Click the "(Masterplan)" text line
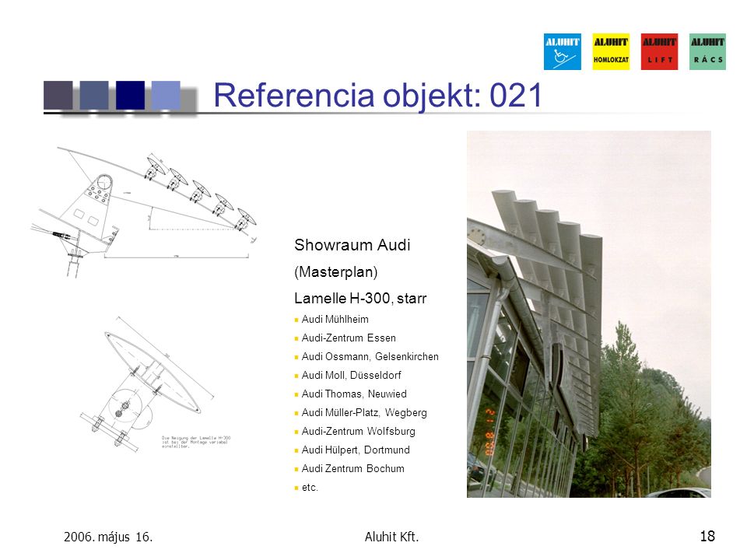 coord(336,272)
